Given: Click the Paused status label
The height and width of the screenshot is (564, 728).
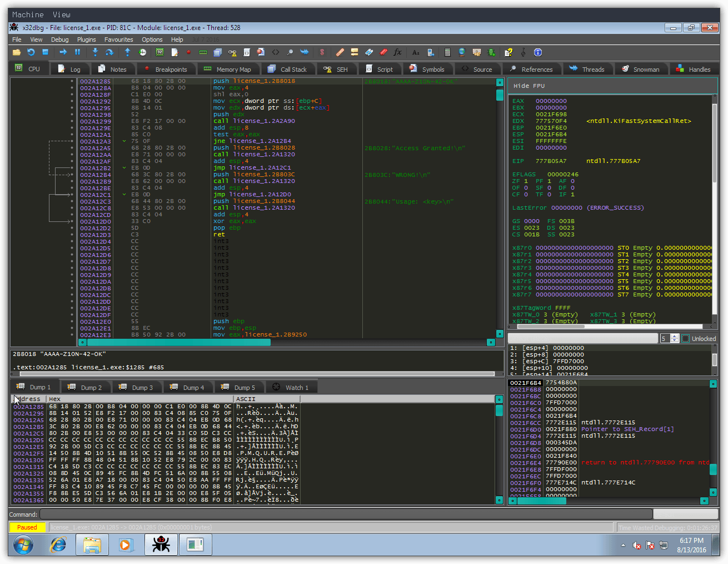Looking at the screenshot, I should coord(27,527).
